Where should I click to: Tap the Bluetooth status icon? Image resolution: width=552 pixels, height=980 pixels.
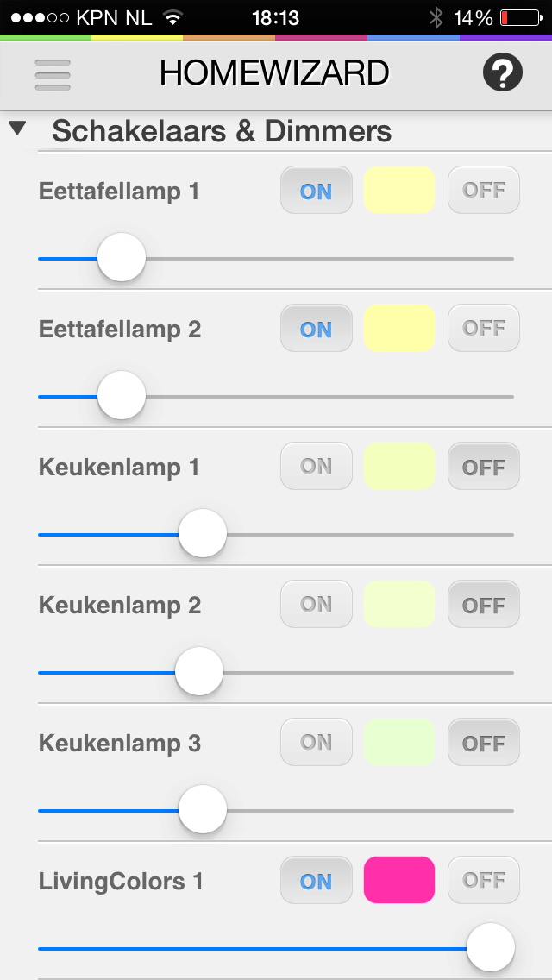(x=436, y=17)
